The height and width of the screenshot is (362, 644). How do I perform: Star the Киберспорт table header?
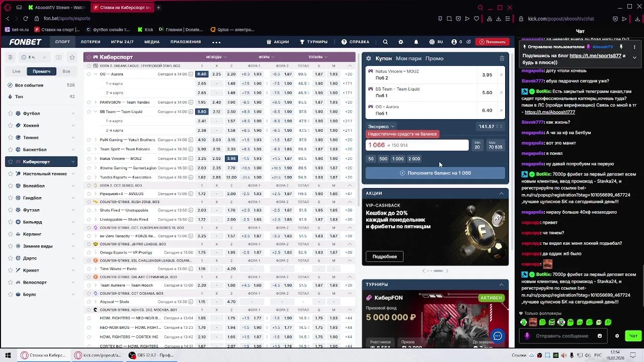(88, 57)
